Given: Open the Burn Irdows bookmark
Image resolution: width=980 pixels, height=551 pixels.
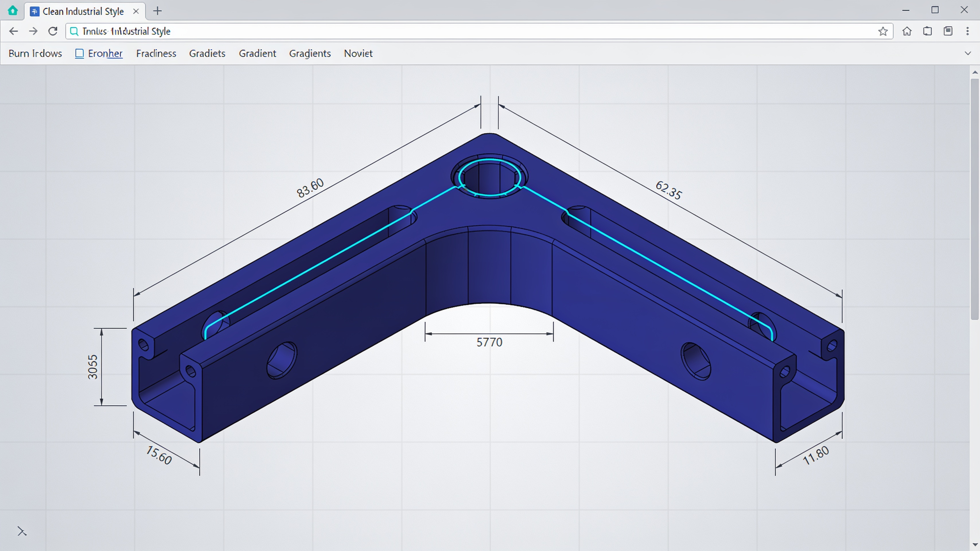Looking at the screenshot, I should [x=35, y=53].
